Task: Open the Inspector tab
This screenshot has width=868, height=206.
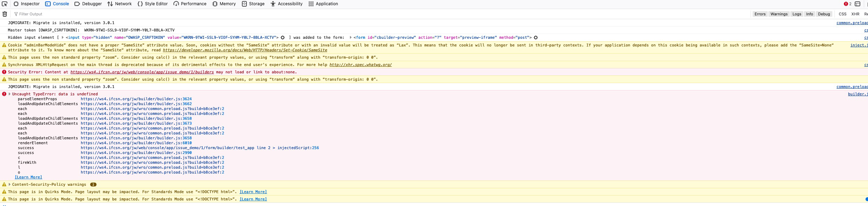Action: [x=27, y=4]
